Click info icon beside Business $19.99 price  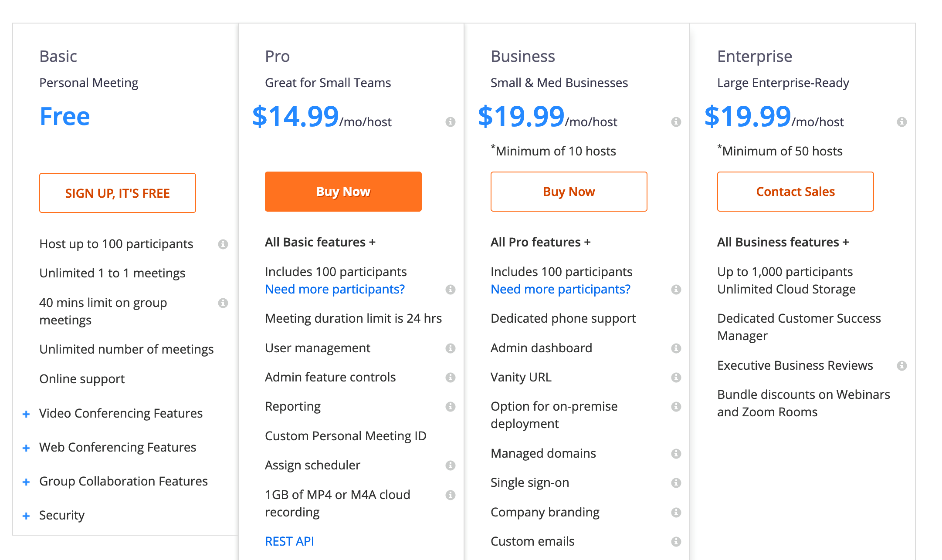click(676, 122)
